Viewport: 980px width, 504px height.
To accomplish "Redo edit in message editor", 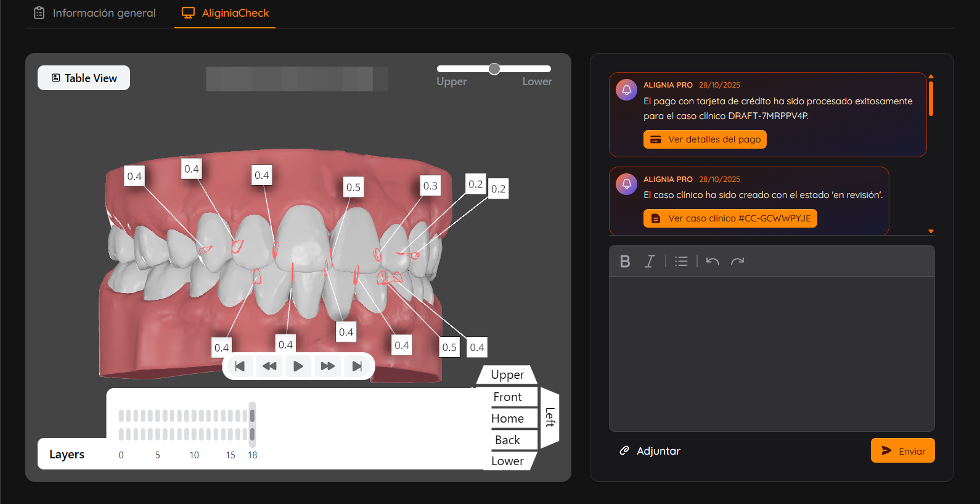I will pos(738,262).
